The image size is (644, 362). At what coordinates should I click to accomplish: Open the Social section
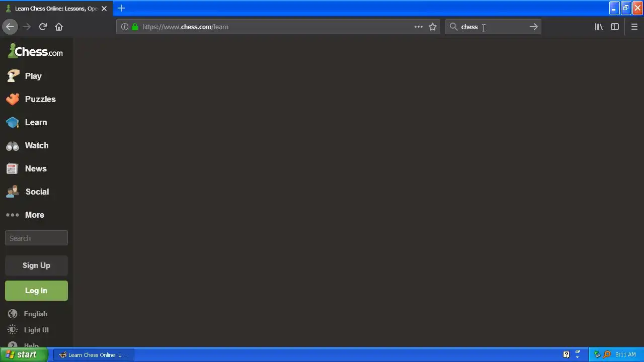coord(36,192)
